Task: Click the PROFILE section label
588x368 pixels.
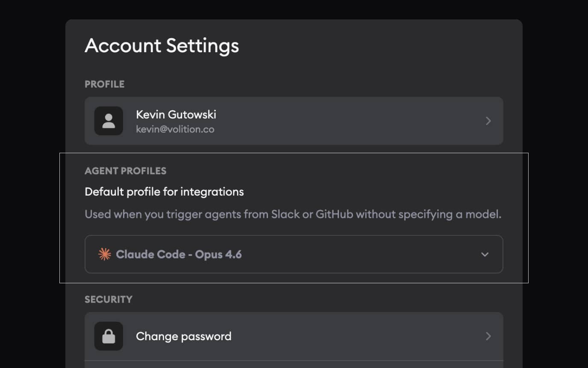Action: (105, 84)
